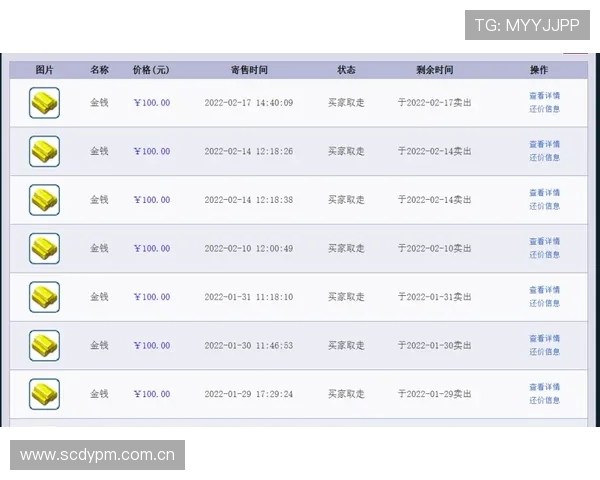Open 还价信息 for the 2022-02-14 12:18:38 listing
Image resolution: width=600 pixels, height=480 pixels.
[545, 206]
